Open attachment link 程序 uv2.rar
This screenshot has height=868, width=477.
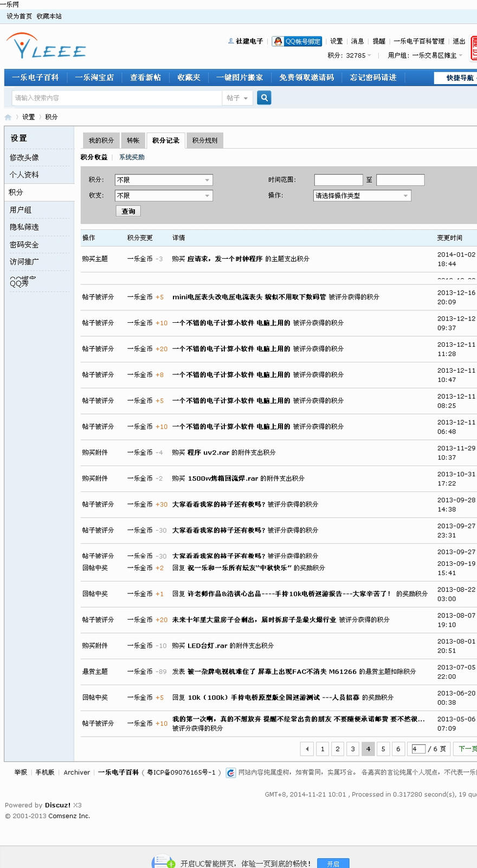point(208,452)
